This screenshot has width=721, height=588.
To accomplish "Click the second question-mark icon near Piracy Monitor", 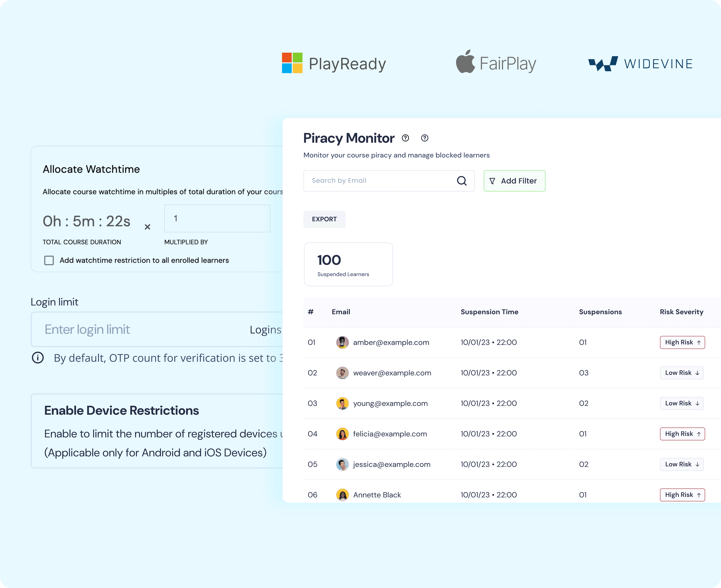I will pyautogui.click(x=425, y=138).
